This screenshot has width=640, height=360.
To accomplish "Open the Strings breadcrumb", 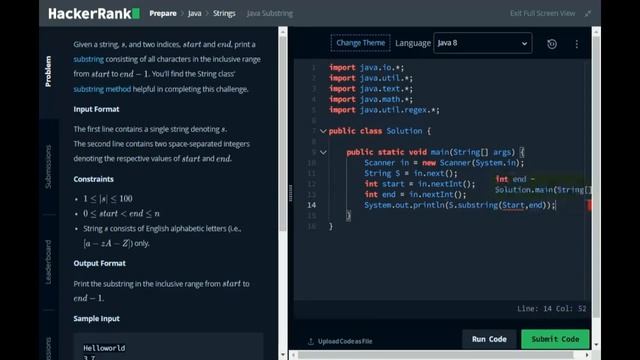I will click(224, 13).
